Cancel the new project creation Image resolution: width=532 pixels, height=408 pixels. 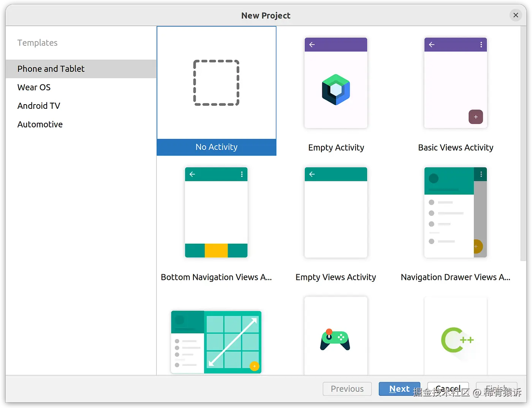pos(448,389)
